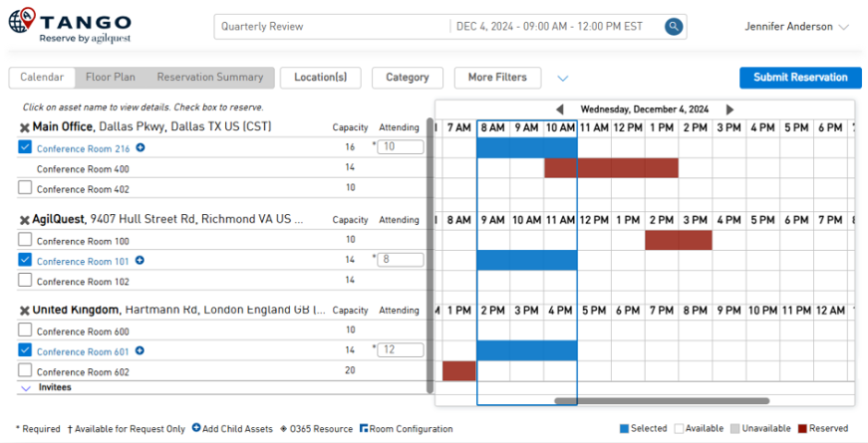Go to previous day arrow
The height and width of the screenshot is (443, 868).
pyautogui.click(x=559, y=110)
